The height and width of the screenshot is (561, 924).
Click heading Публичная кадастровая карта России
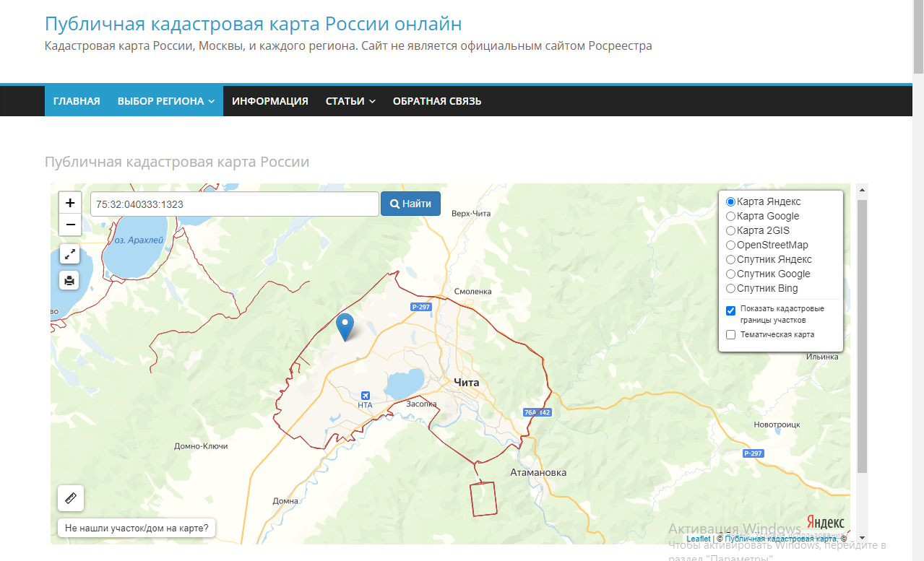(x=177, y=162)
